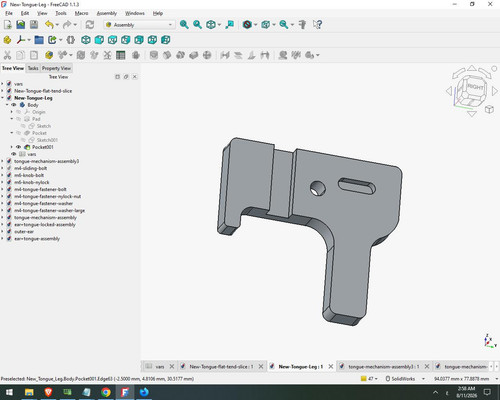The image size is (500, 400).
Task: Open the Redo history dropdown arrow
Action: (x=75, y=25)
